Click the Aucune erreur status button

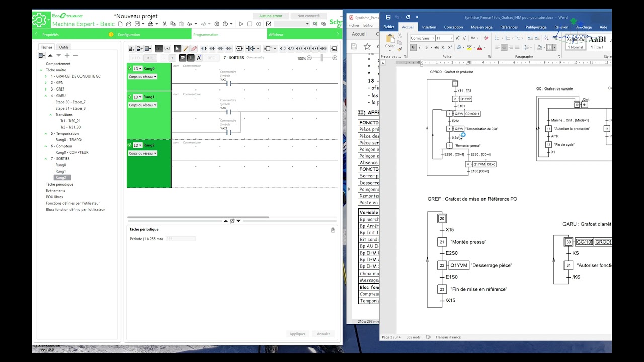271,16
